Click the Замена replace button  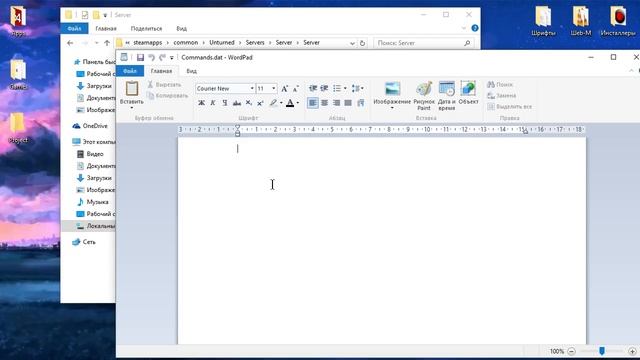tap(502, 96)
